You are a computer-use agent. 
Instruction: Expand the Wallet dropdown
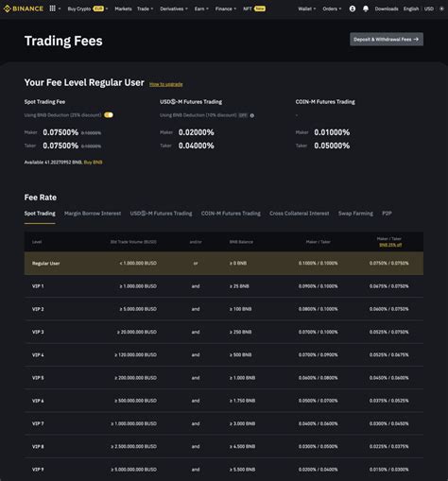307,9
